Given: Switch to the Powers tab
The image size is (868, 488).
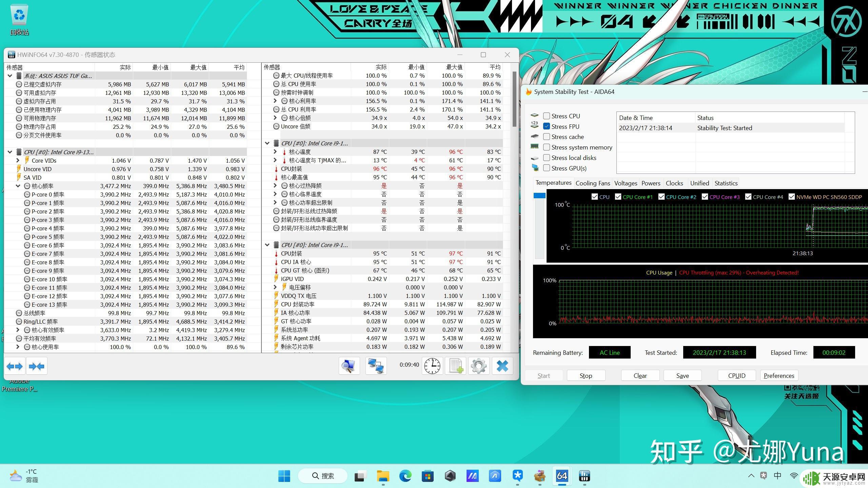Looking at the screenshot, I should [x=651, y=183].
